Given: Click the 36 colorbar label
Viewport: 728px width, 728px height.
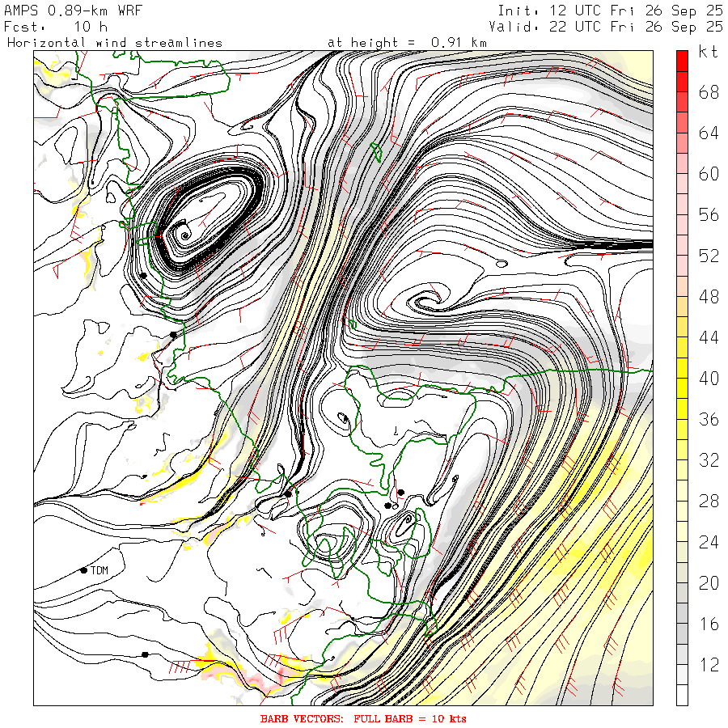Looking at the screenshot, I should (x=709, y=419).
